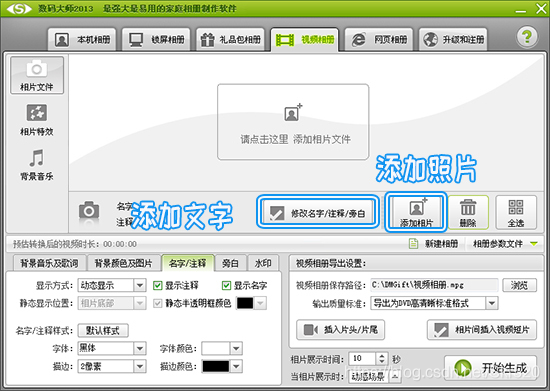Screen dimensions: 550x391
Task: Switch to the 本机相册 tab
Action: coord(82,40)
